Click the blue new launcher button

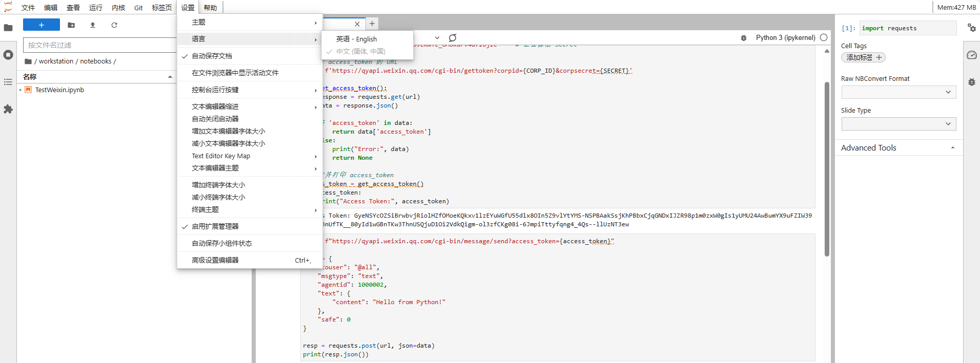(x=42, y=25)
